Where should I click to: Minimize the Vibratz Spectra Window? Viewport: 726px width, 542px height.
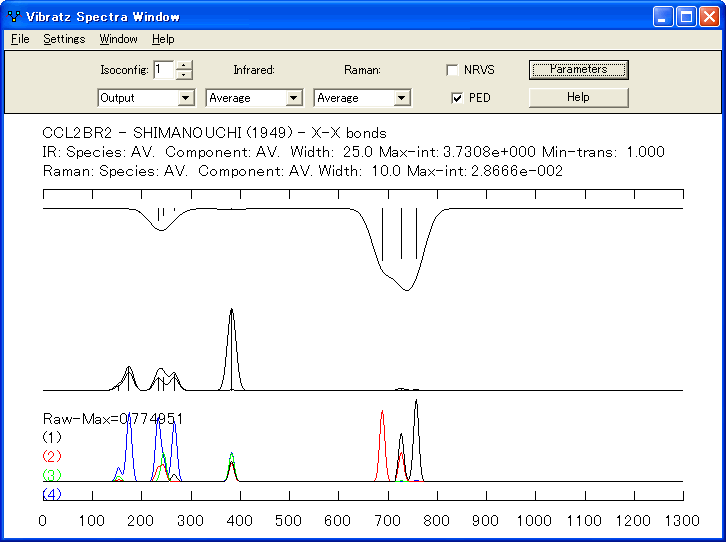(x=663, y=17)
